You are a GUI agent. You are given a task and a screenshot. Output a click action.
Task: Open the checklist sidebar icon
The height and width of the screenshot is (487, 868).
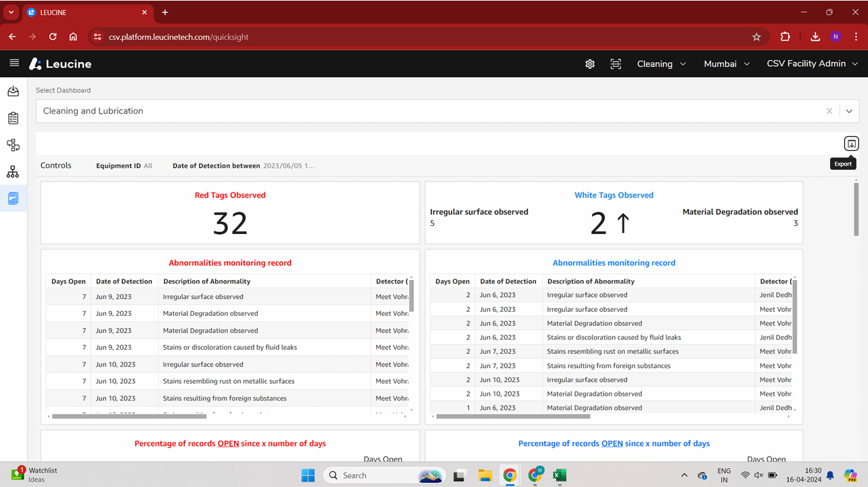[13, 118]
